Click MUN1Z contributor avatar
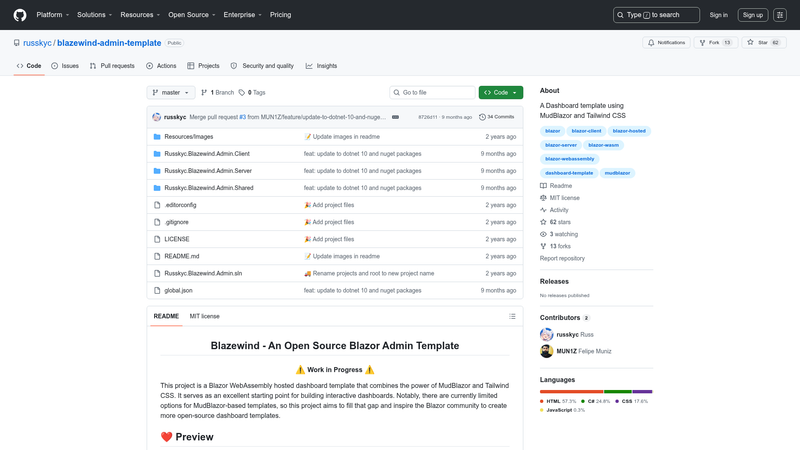The image size is (800, 450). click(546, 351)
